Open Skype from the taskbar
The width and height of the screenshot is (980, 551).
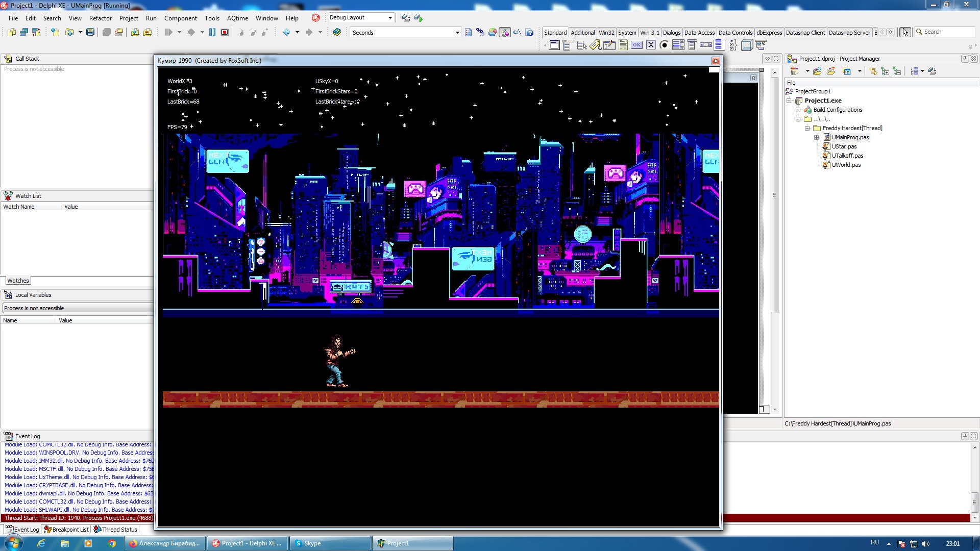coord(330,543)
